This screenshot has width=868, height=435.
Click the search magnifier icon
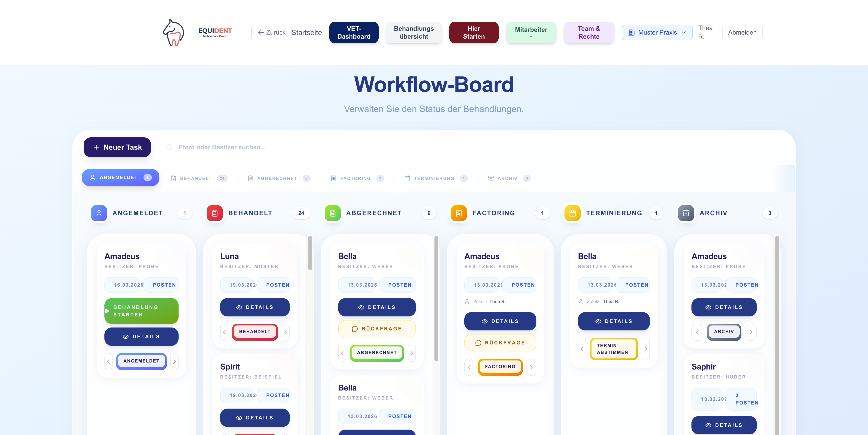click(169, 147)
